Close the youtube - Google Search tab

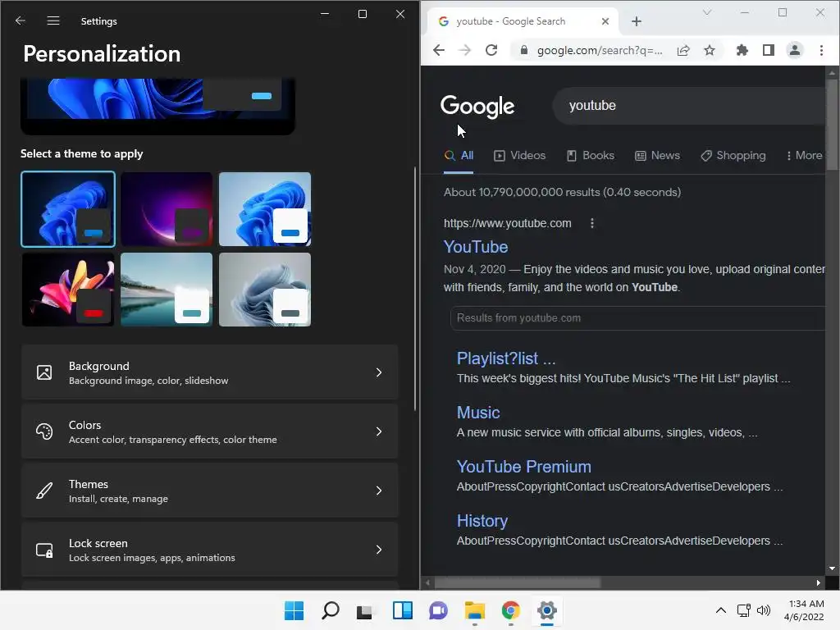click(x=605, y=21)
